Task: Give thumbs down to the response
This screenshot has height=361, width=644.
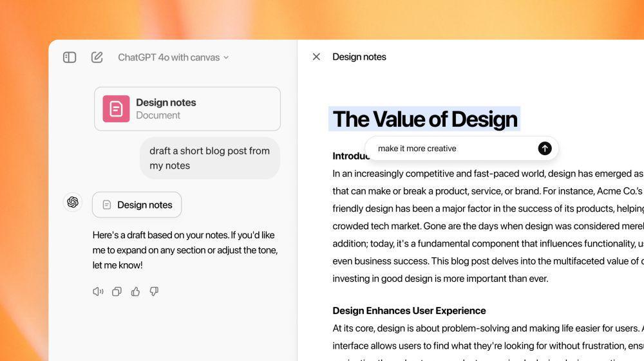Action: (154, 292)
